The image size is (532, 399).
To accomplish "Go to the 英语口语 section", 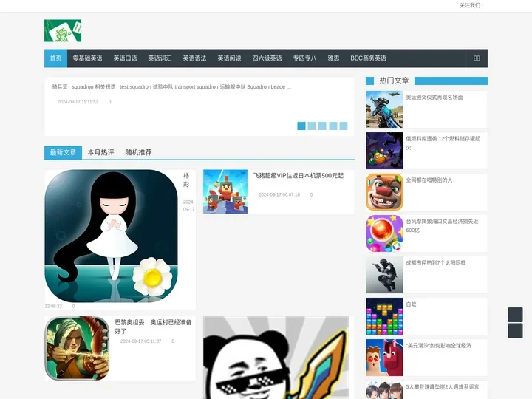I will [125, 58].
